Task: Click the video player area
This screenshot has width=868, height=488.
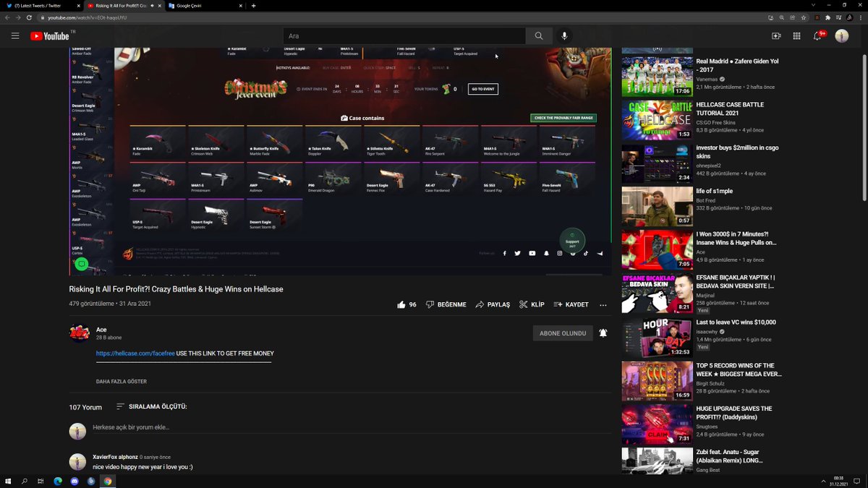Action: pyautogui.click(x=340, y=161)
